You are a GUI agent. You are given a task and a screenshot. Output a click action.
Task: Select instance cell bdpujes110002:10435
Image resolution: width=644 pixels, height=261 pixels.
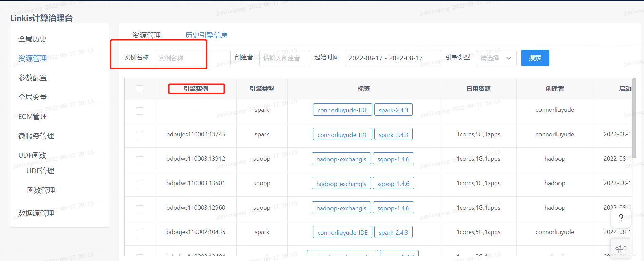pos(196,232)
